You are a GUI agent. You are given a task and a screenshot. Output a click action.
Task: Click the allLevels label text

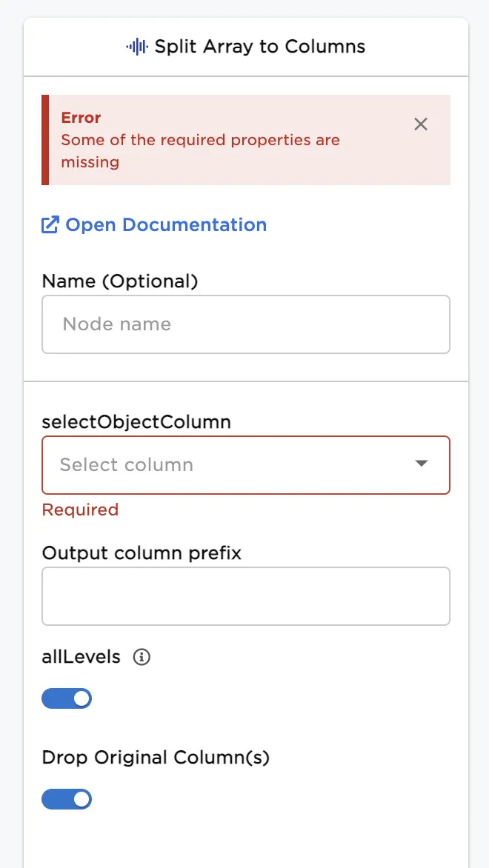81,657
